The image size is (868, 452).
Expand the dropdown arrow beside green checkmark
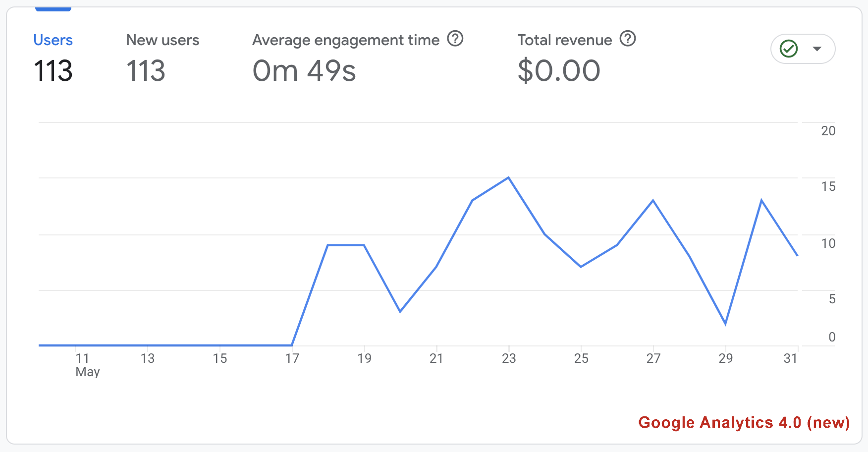pos(817,49)
